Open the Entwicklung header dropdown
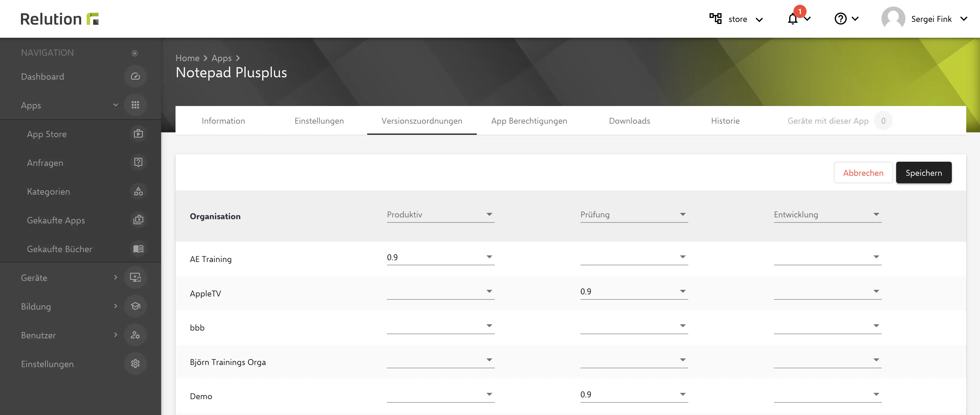The width and height of the screenshot is (980, 415). point(828,215)
